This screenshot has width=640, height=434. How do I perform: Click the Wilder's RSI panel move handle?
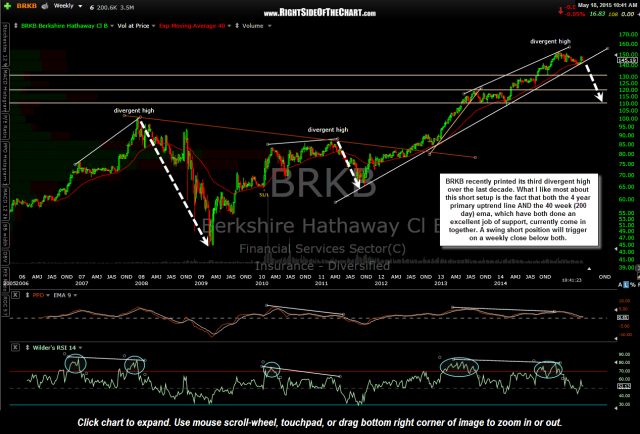point(27,347)
